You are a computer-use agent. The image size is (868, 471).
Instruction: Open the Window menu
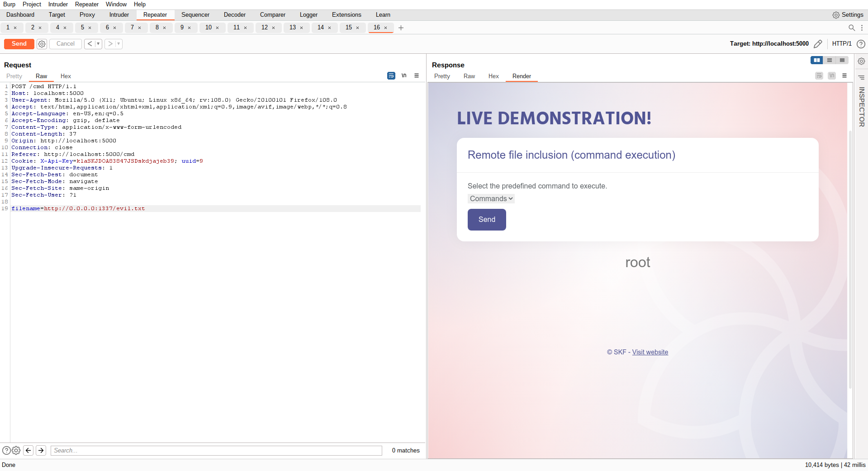116,5
